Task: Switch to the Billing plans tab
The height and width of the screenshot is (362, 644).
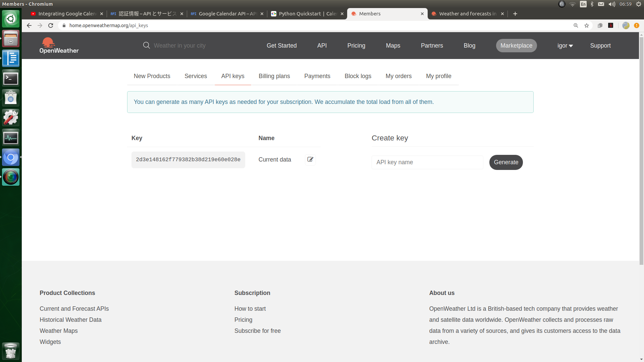Action: click(274, 76)
